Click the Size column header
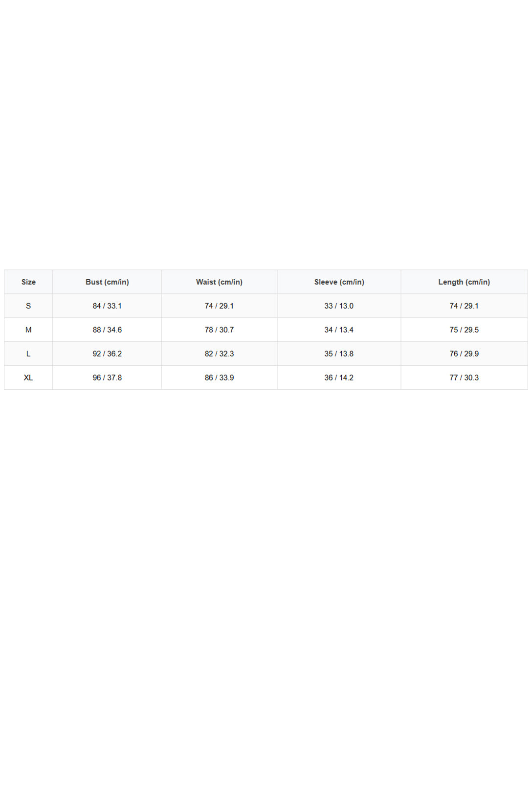The height and width of the screenshot is (798, 532). [x=28, y=282]
